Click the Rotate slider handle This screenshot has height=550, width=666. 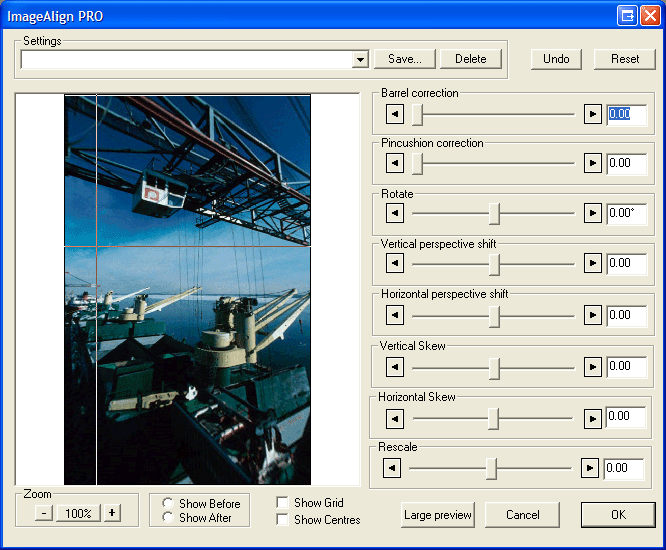click(494, 213)
